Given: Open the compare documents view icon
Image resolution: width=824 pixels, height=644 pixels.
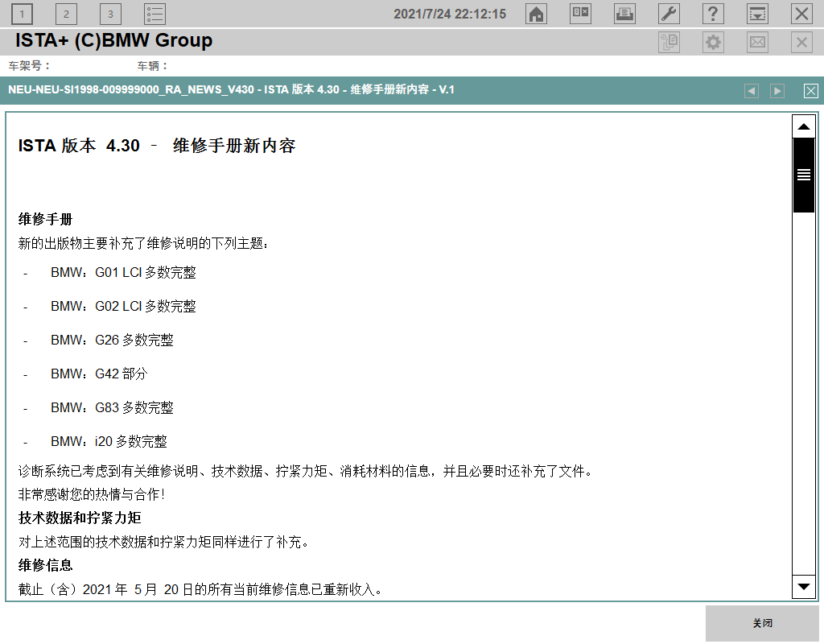Looking at the screenshot, I should 580,14.
